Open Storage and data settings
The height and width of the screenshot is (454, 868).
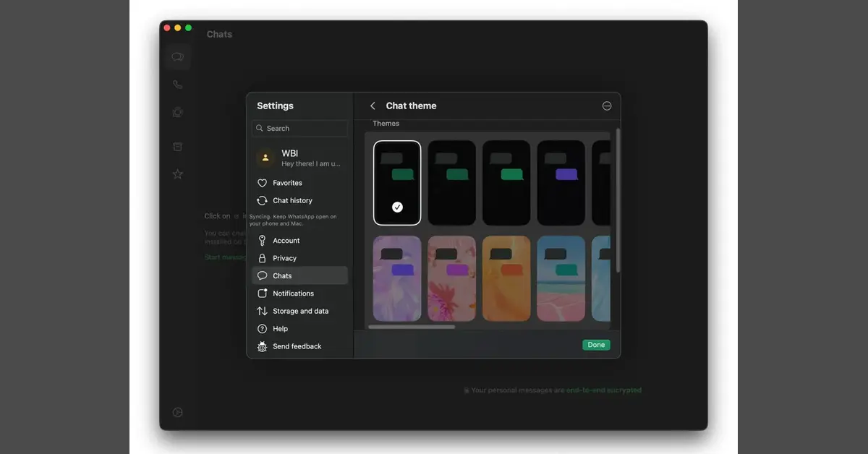click(x=300, y=311)
